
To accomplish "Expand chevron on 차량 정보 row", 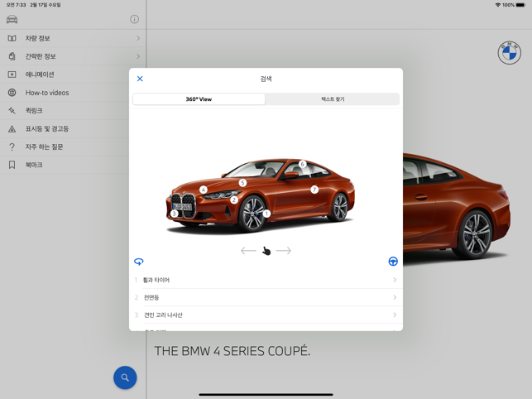I will click(x=138, y=38).
